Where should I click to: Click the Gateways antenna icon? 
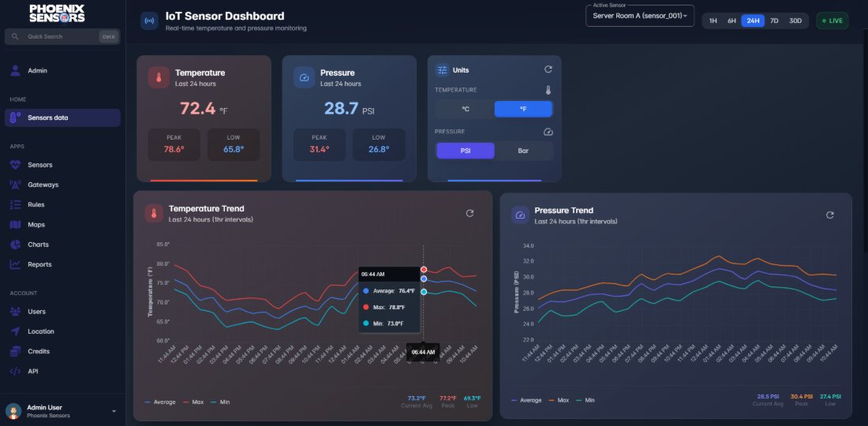(16, 185)
